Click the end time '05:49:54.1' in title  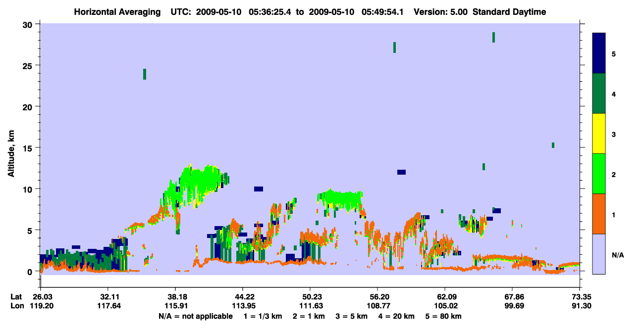pyautogui.click(x=382, y=12)
